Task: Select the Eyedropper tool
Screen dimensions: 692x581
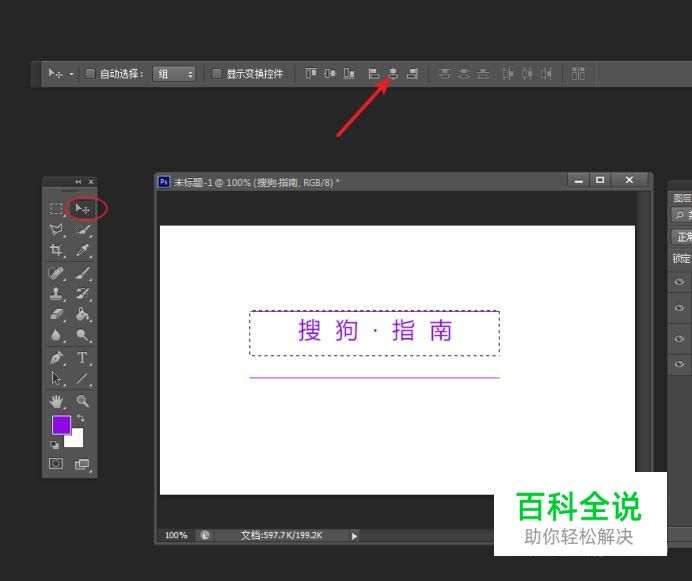Action: coord(83,250)
